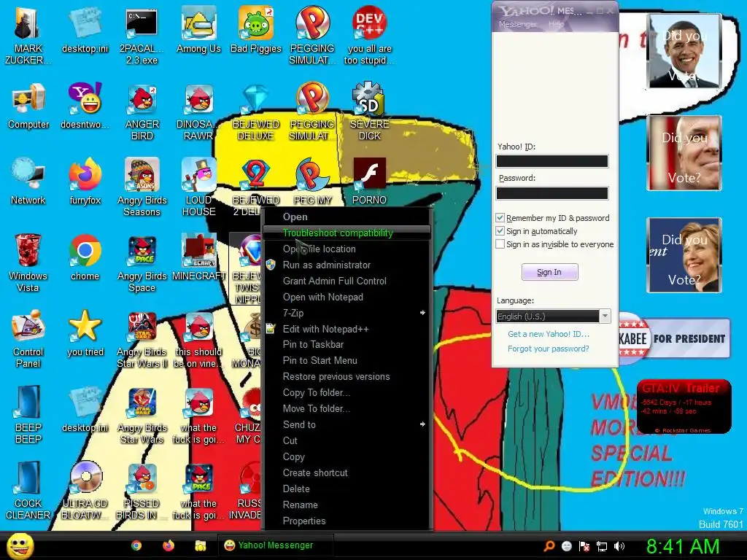Click the search magnifier tray icon
This screenshot has height=560, width=747.
tap(549, 546)
